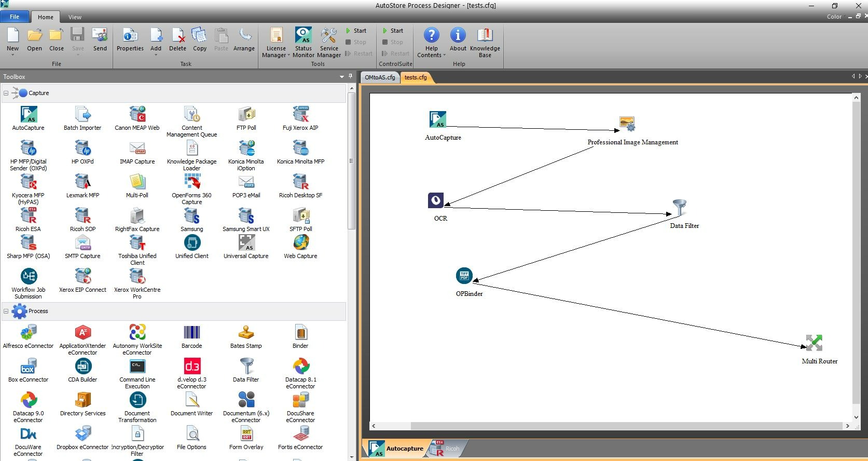The width and height of the screenshot is (868, 461).
Task: Click Start in the ControlSuite group
Action: 393,31
